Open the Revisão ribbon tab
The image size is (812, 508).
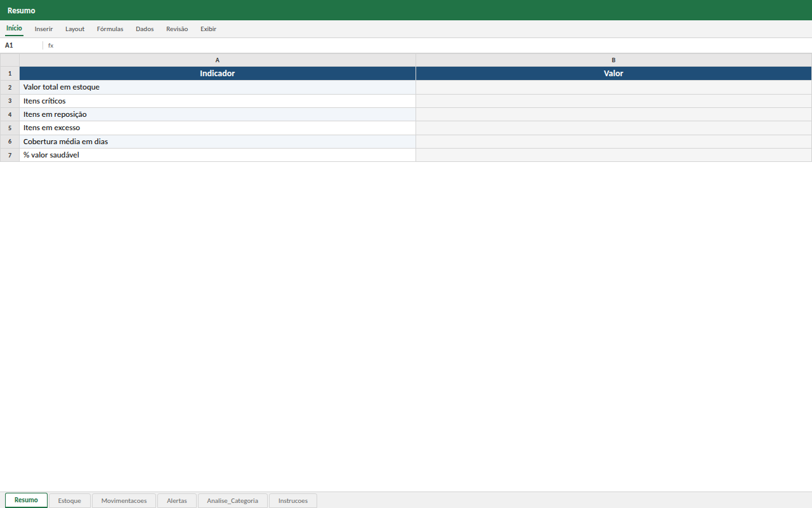click(x=177, y=29)
